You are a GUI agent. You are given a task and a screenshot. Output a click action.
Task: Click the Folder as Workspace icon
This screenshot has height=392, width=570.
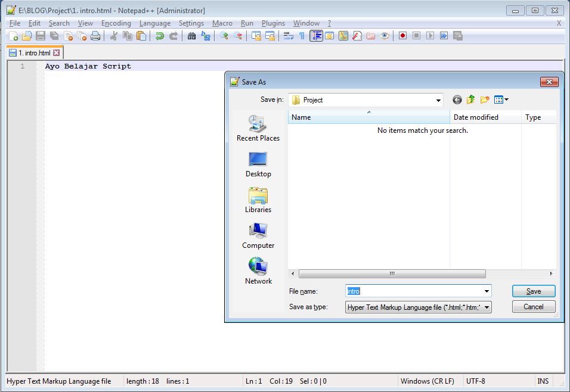point(371,36)
